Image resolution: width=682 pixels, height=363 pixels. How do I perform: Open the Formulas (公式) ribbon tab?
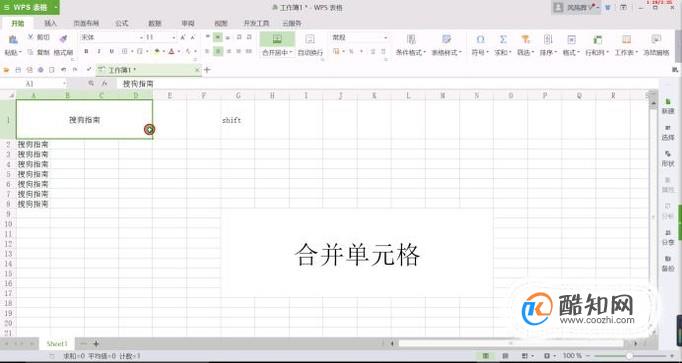coord(121,23)
